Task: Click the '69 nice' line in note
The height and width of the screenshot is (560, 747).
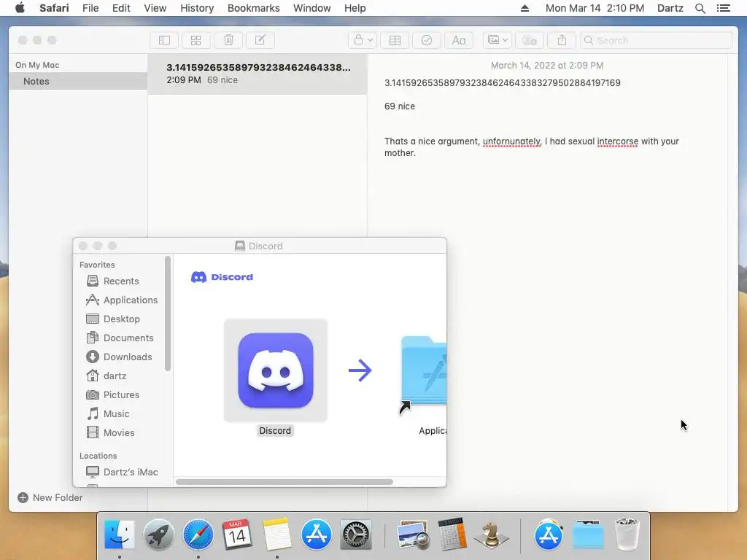Action: [x=400, y=106]
